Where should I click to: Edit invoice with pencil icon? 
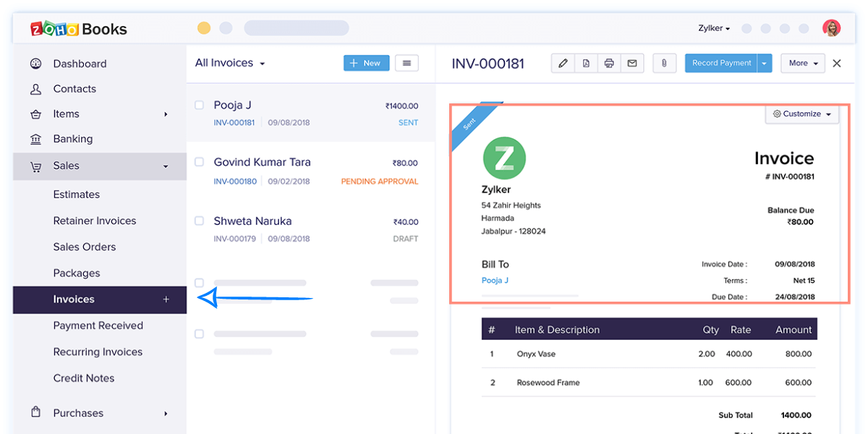tap(563, 63)
